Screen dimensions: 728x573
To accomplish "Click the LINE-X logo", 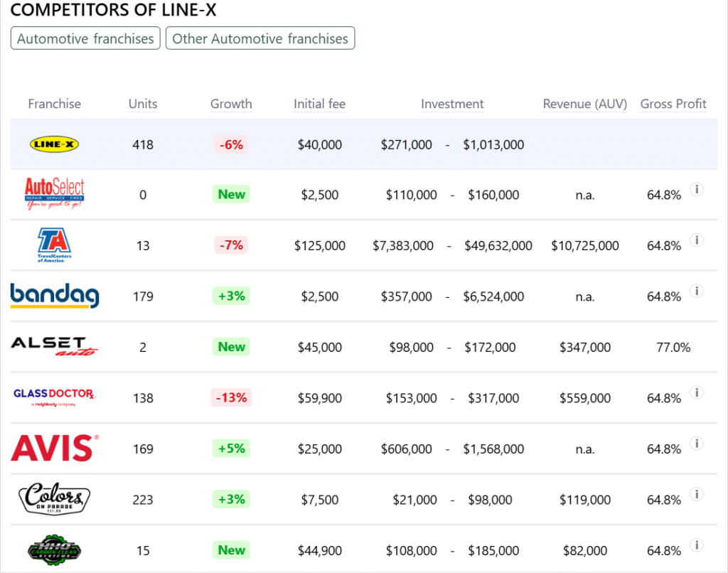I will (x=54, y=144).
